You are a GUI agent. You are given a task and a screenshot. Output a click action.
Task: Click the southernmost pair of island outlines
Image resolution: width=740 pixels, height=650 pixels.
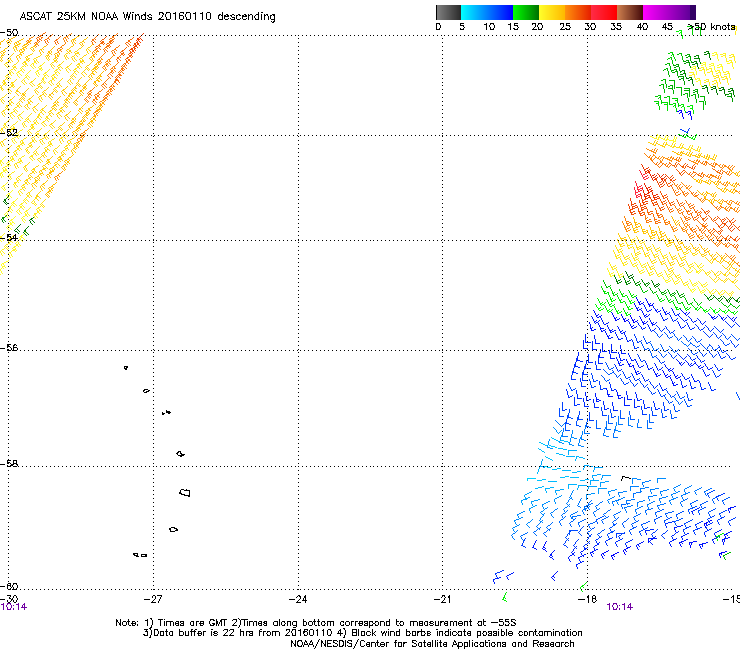click(140, 555)
